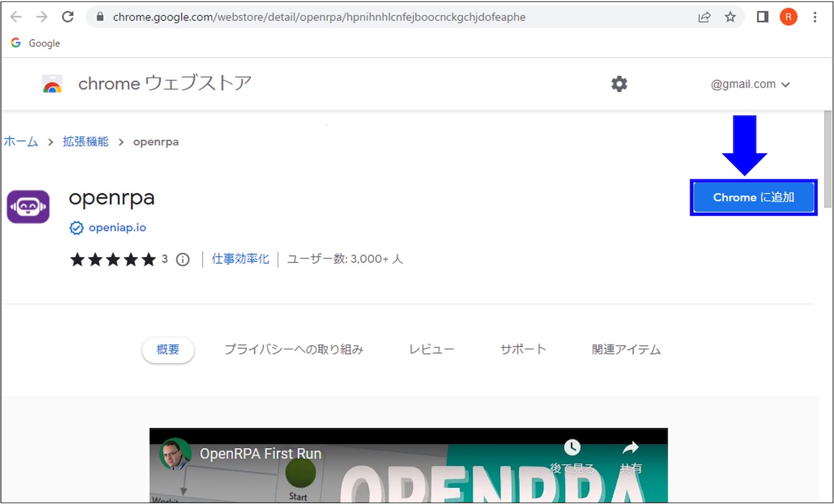Image resolution: width=834 pixels, height=504 pixels.
Task: Open the browser side panel
Action: click(x=762, y=17)
